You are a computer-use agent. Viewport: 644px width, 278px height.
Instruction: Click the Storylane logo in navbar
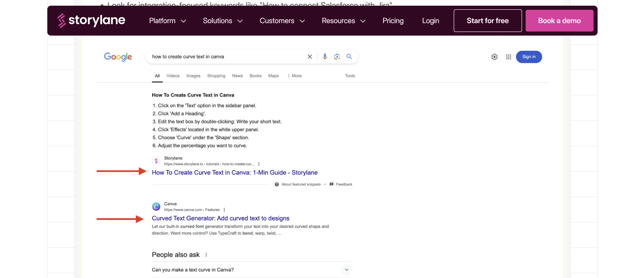coord(91,20)
